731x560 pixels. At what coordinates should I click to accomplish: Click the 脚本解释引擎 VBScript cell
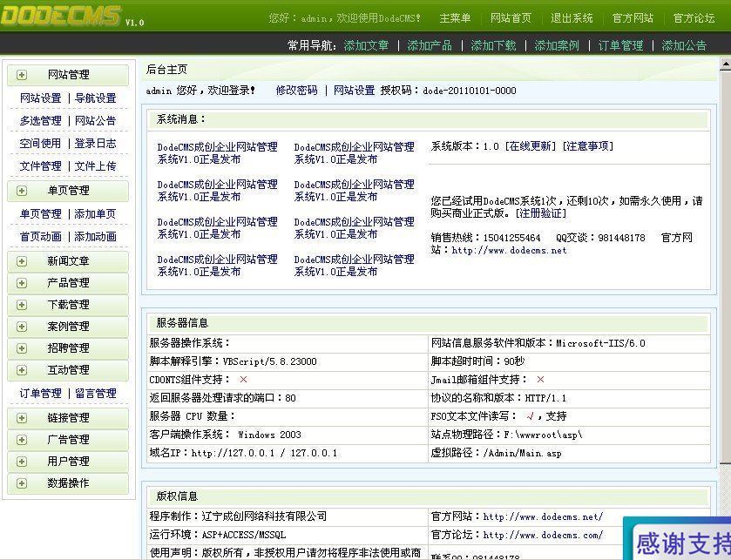(288, 361)
